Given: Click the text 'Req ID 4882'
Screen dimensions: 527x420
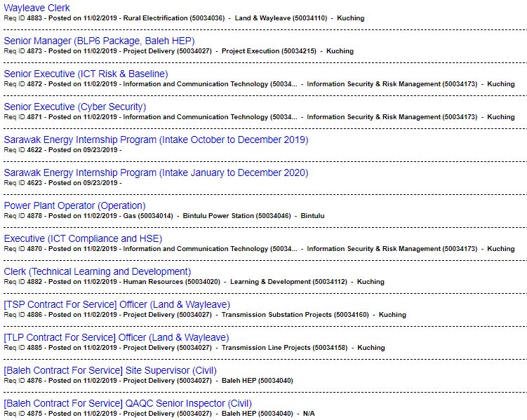Looking at the screenshot, I should (x=23, y=281).
